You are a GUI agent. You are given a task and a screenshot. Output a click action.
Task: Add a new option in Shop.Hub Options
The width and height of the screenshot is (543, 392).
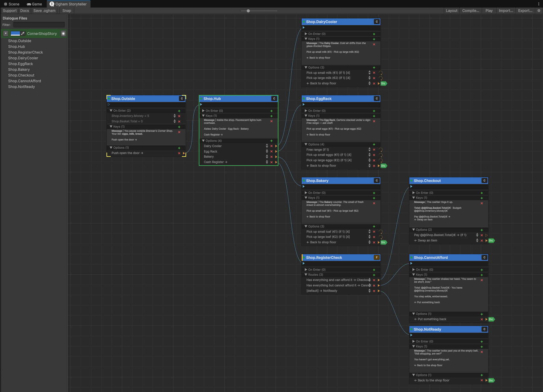(x=271, y=141)
